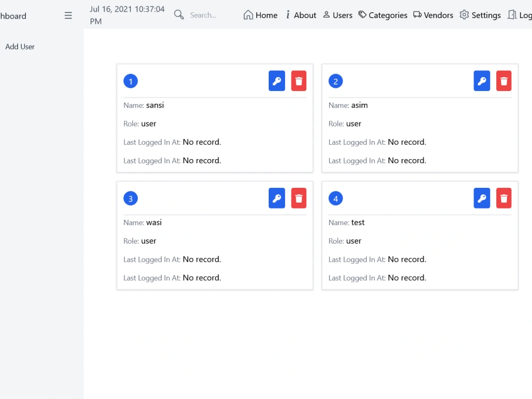
Task: Delete user asim with trash button
Action: click(x=504, y=81)
